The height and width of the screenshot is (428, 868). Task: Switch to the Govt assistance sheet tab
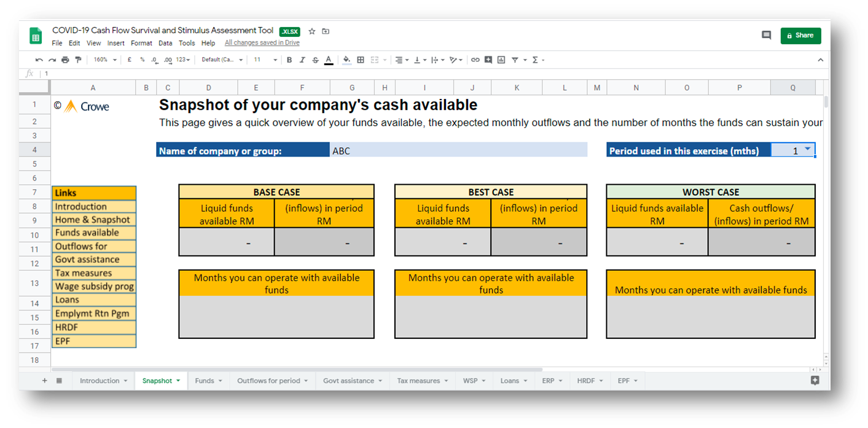click(348, 381)
